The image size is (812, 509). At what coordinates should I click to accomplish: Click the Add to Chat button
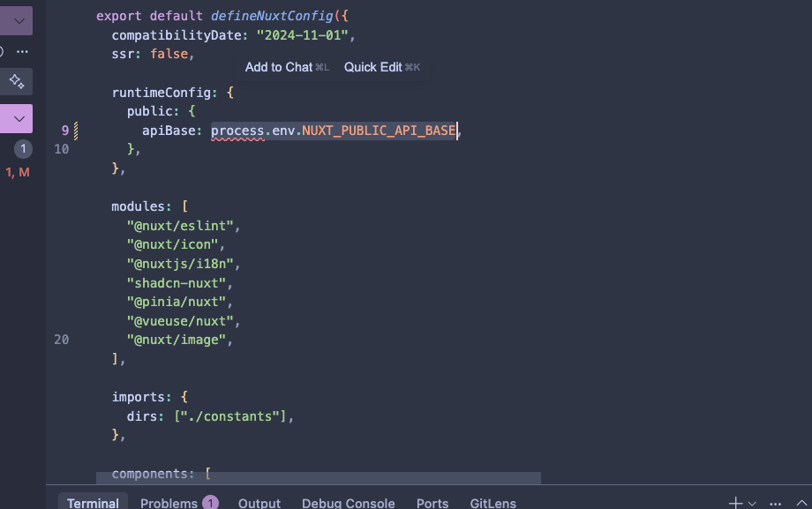pos(279,66)
